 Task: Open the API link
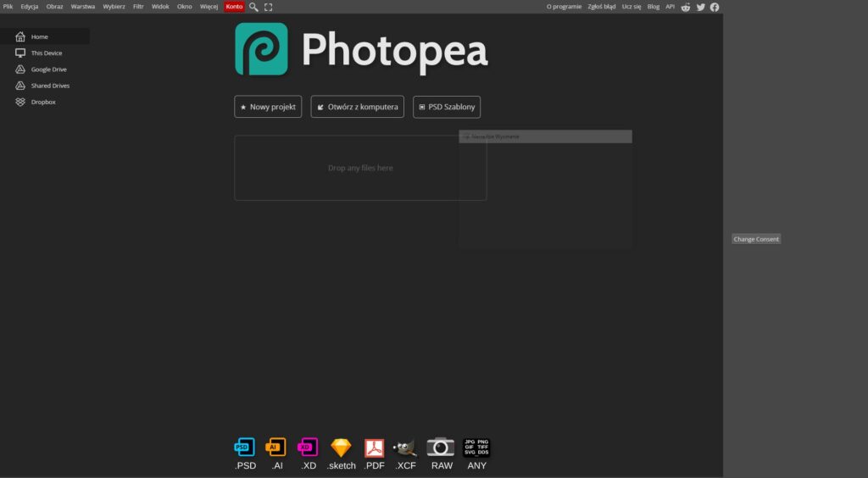[670, 7]
